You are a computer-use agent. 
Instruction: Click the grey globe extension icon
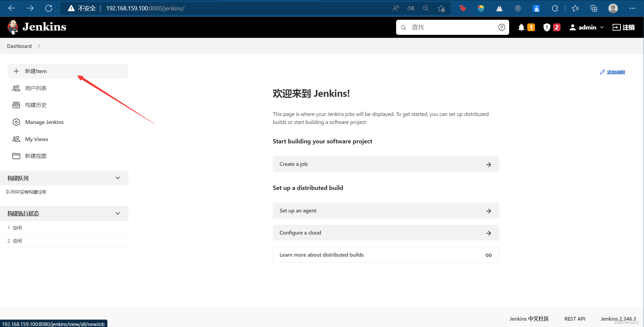pos(518,8)
